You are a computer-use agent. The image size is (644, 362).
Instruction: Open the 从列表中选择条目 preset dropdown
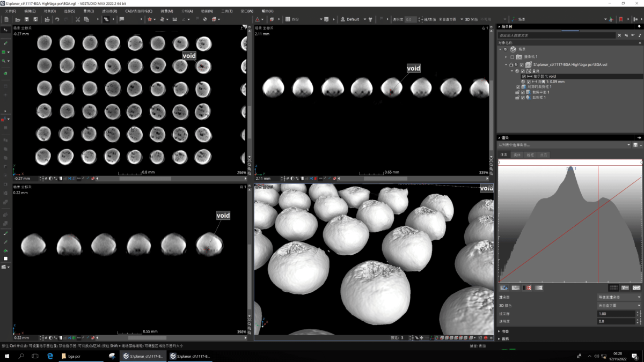[563, 145]
